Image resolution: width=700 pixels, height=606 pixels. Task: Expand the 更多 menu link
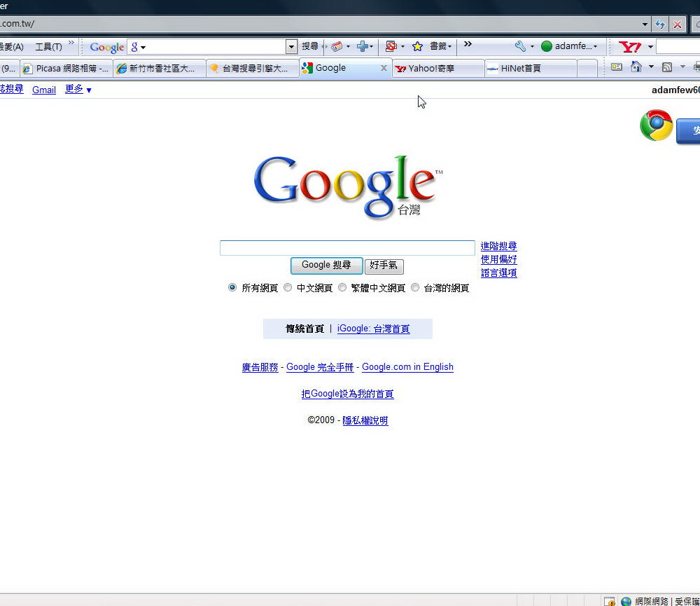coord(78,90)
